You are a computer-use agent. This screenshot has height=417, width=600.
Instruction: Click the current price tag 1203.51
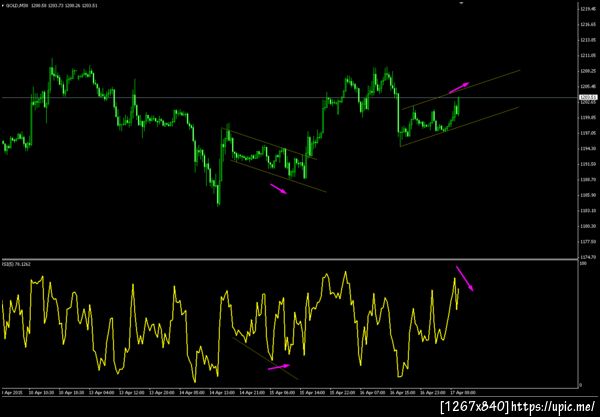tap(588, 97)
